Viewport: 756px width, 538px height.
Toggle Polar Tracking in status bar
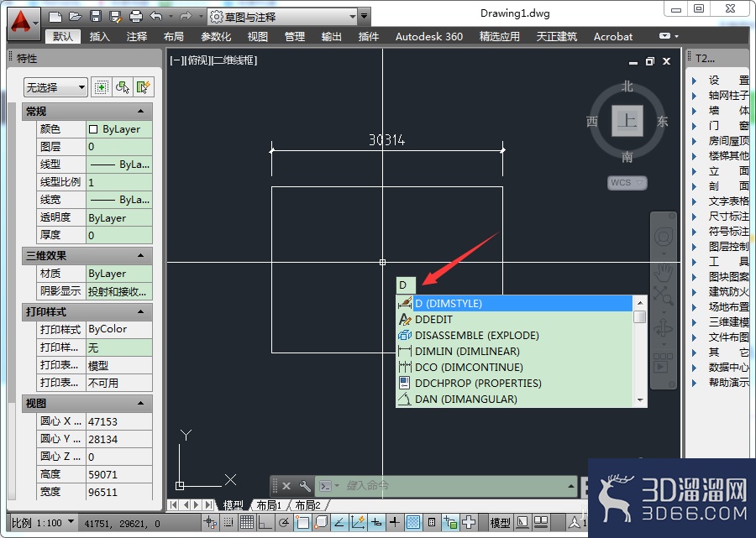[284, 522]
